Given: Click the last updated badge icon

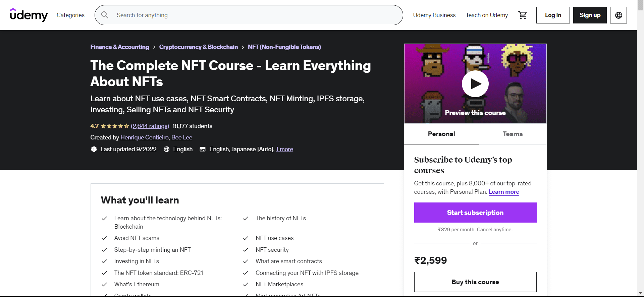Looking at the screenshot, I should pyautogui.click(x=94, y=150).
